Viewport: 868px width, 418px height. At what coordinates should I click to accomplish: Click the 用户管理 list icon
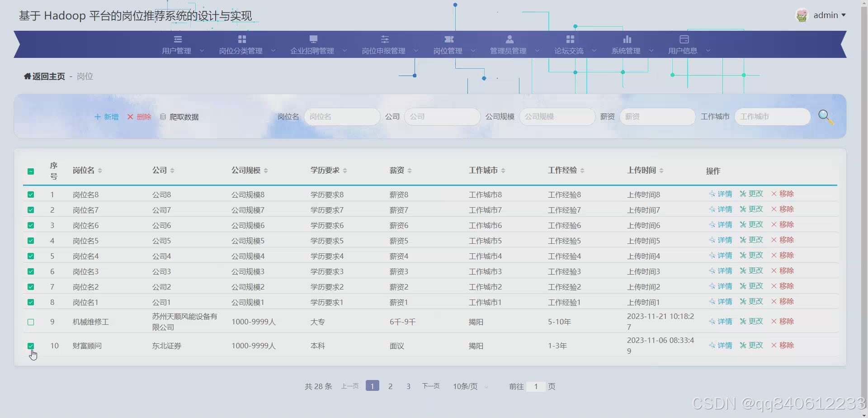[x=178, y=39]
